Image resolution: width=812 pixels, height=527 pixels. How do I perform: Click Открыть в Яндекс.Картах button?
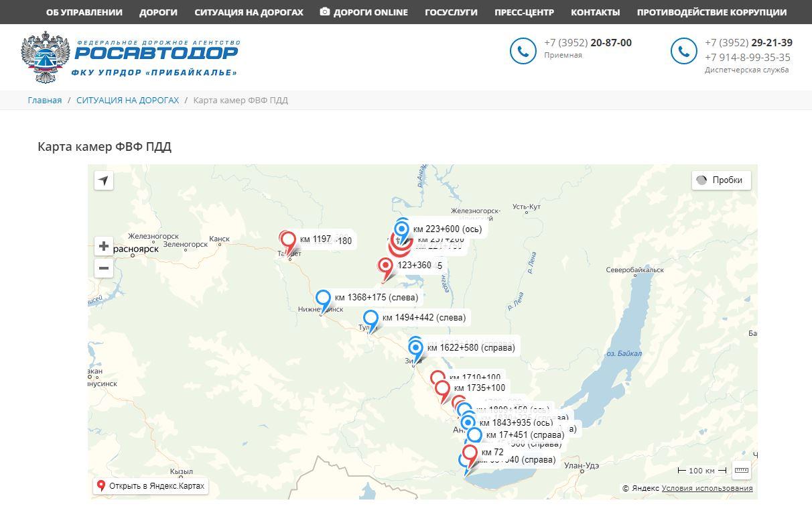(151, 486)
